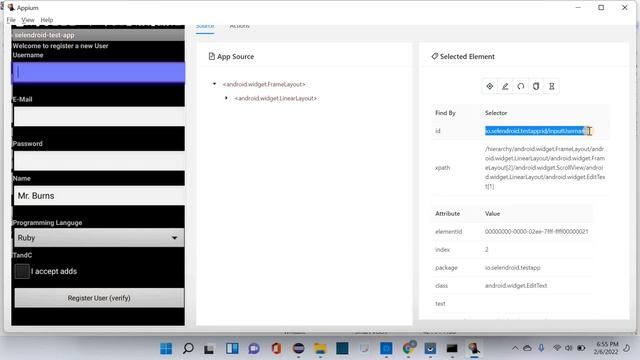
Task: Click the highlighted id selector value
Action: pyautogui.click(x=536, y=131)
